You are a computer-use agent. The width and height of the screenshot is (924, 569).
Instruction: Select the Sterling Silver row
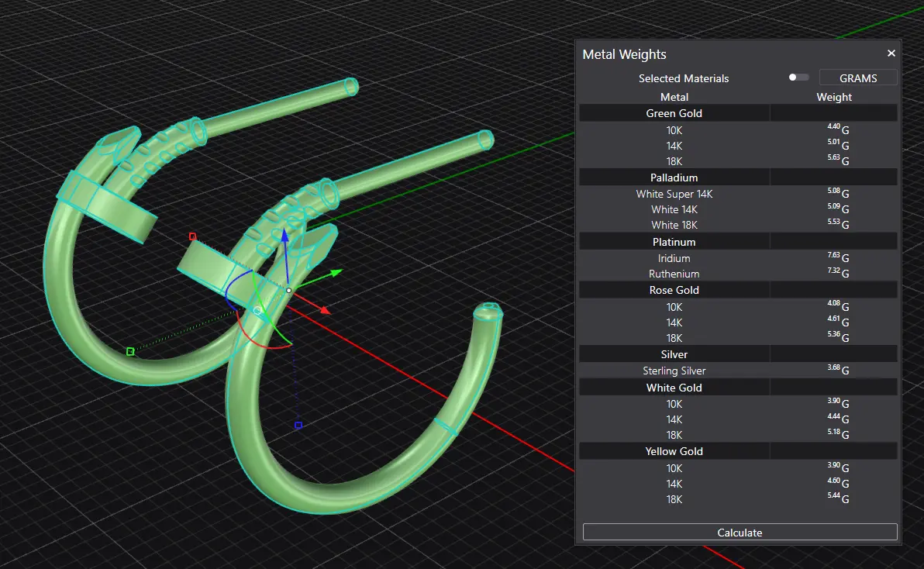[674, 371]
